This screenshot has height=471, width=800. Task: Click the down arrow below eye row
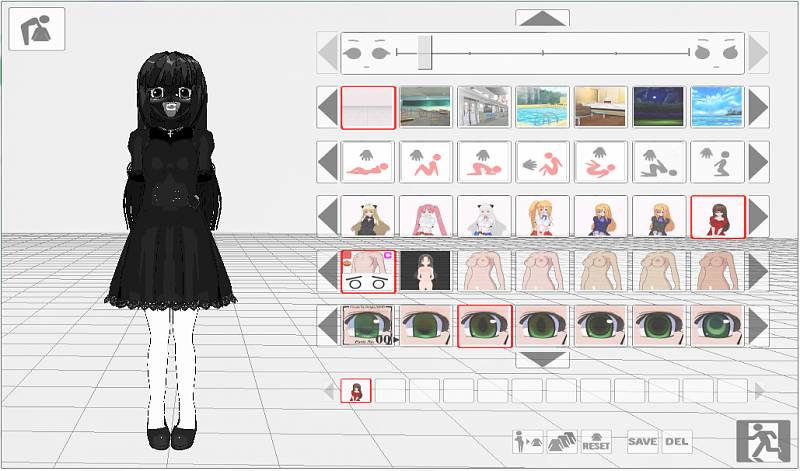coord(542,359)
